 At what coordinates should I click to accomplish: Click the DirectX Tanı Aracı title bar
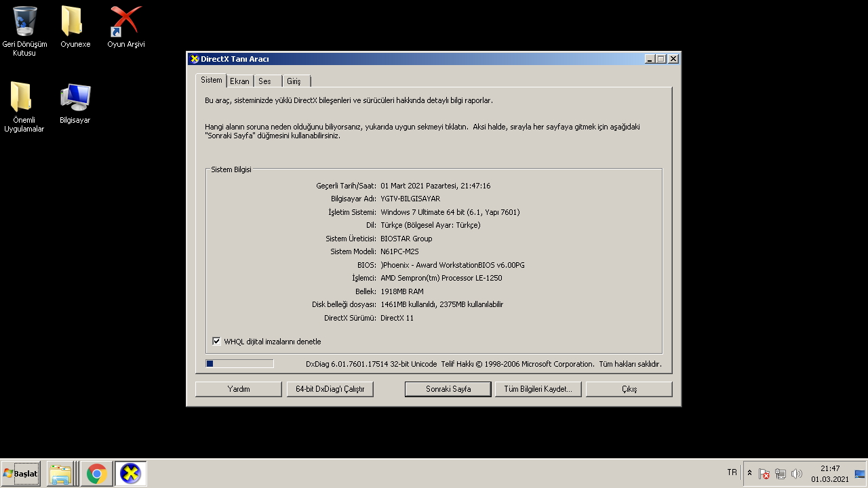tap(433, 59)
